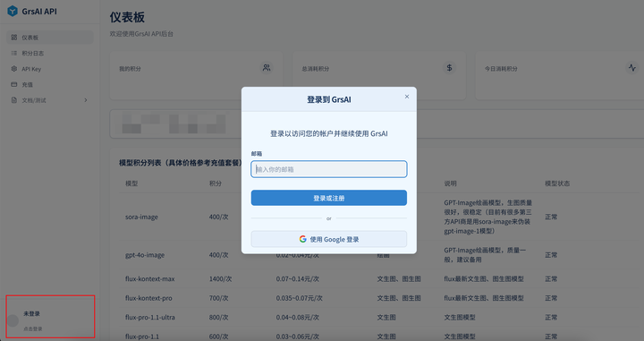Viewport: 644px width, 341px height.
Task: Click the GrsAI API cube logo
Action: click(13, 11)
